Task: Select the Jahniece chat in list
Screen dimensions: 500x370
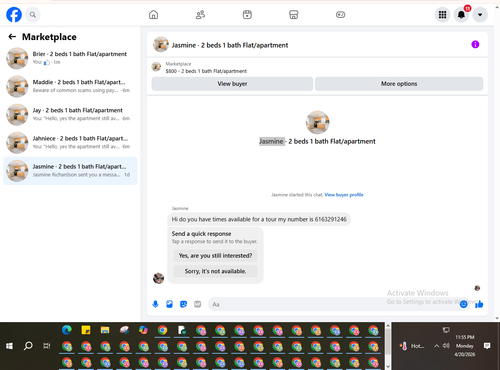Action: 70,143
